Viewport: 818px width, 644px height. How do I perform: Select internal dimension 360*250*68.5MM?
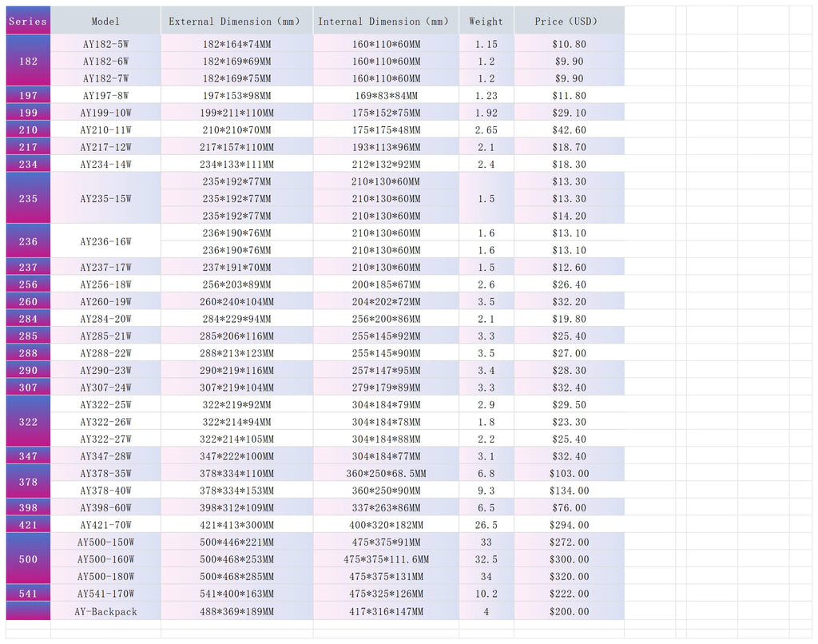click(x=386, y=473)
